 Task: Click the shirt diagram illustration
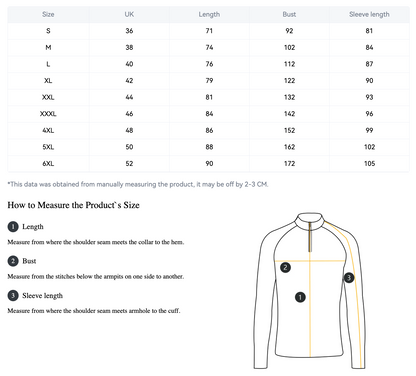pos(310,291)
